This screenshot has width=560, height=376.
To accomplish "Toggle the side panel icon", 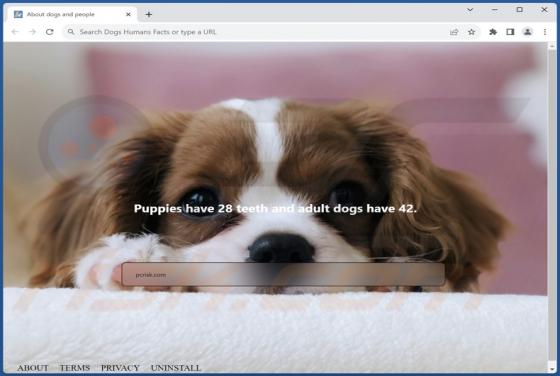I will 510,32.
